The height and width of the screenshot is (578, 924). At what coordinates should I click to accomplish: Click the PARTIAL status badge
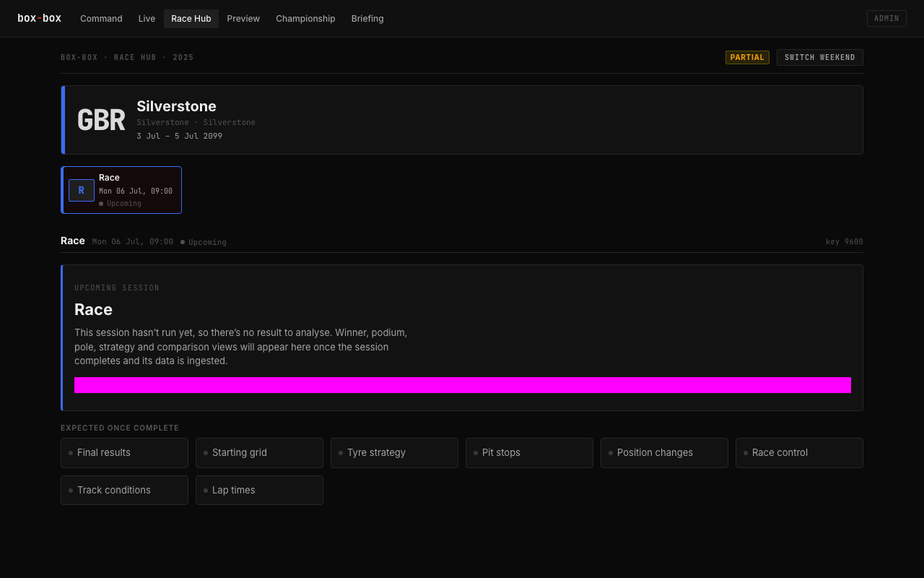[747, 58]
